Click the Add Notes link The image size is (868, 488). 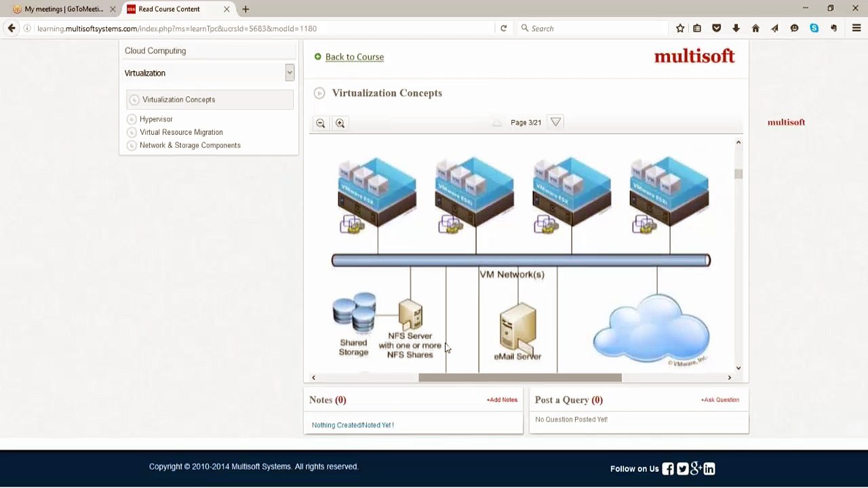(502, 400)
